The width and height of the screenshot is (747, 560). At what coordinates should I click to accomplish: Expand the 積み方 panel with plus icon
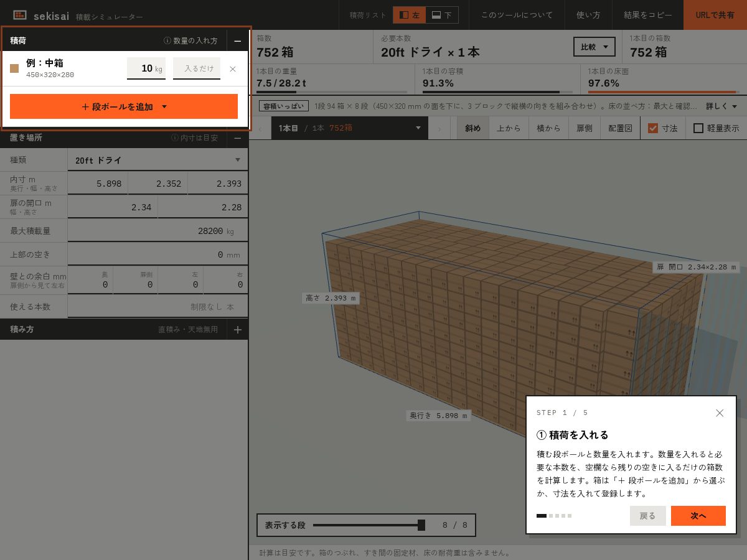point(238,330)
